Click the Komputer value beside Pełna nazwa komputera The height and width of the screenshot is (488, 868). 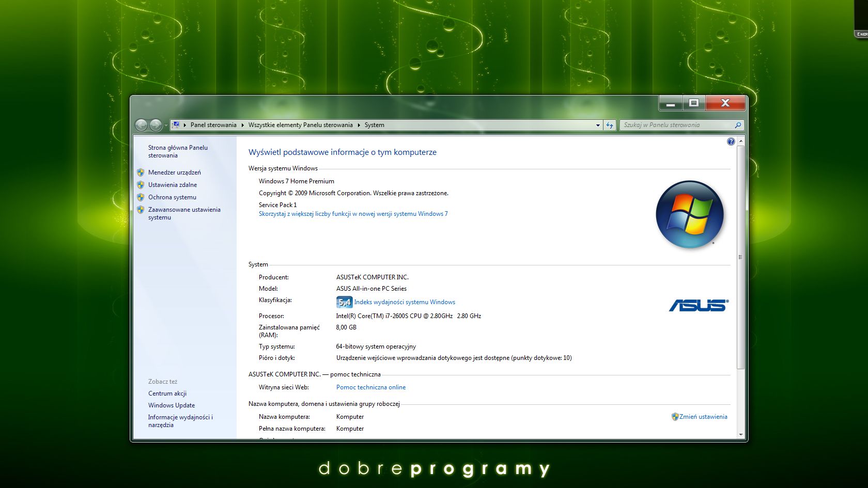tap(350, 429)
